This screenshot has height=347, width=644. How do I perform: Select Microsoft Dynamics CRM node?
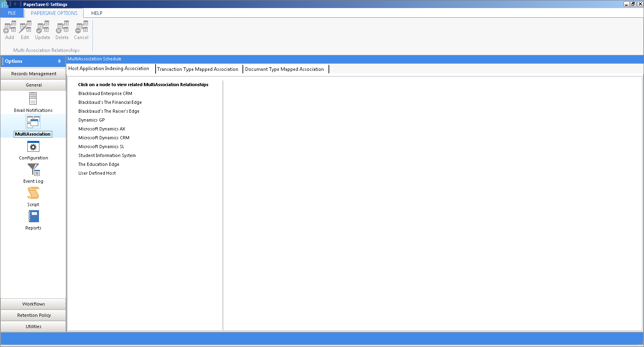pyautogui.click(x=104, y=138)
